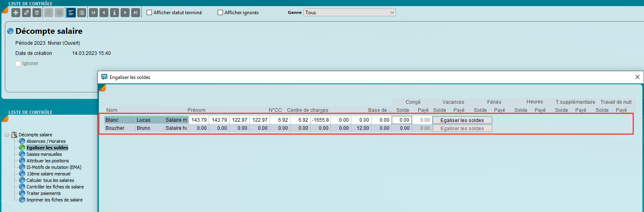
Task: Collapse the 'Décompte salaire' tree node
Action: (x=7, y=135)
